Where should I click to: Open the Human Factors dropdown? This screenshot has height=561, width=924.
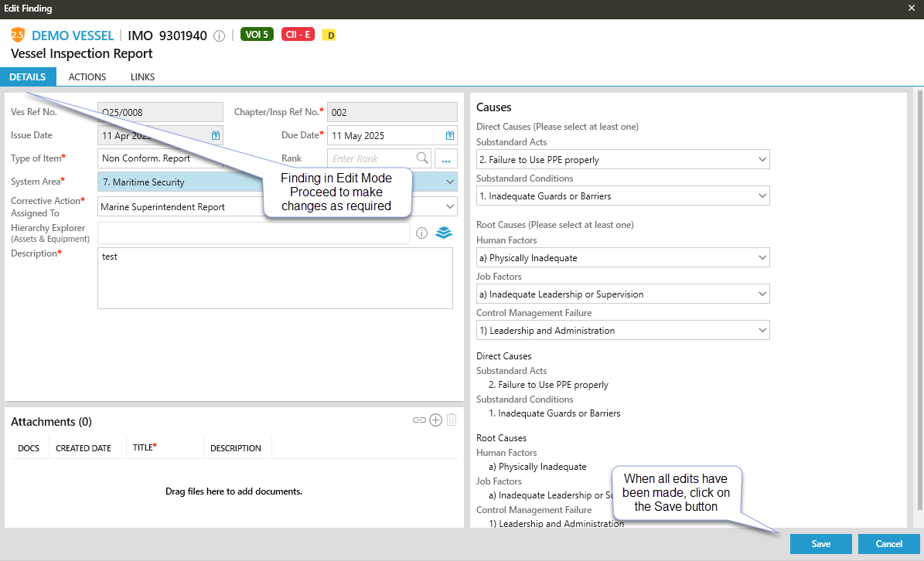[623, 258]
